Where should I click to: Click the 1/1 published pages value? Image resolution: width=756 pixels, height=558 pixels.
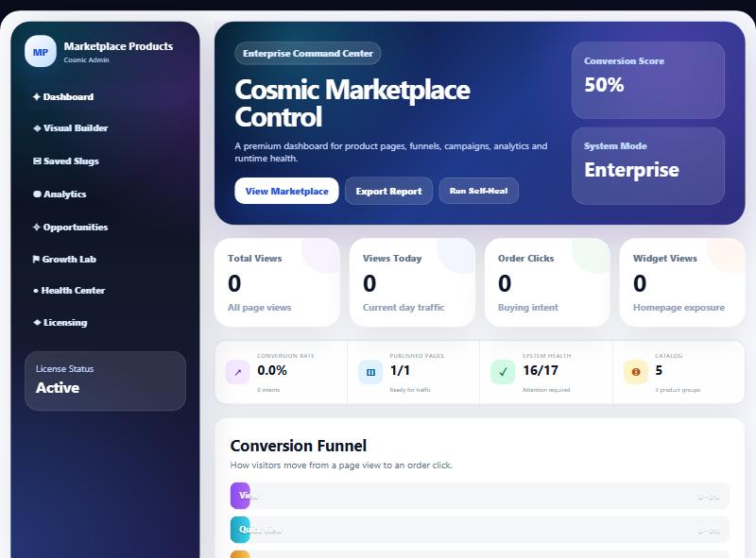pyautogui.click(x=400, y=370)
